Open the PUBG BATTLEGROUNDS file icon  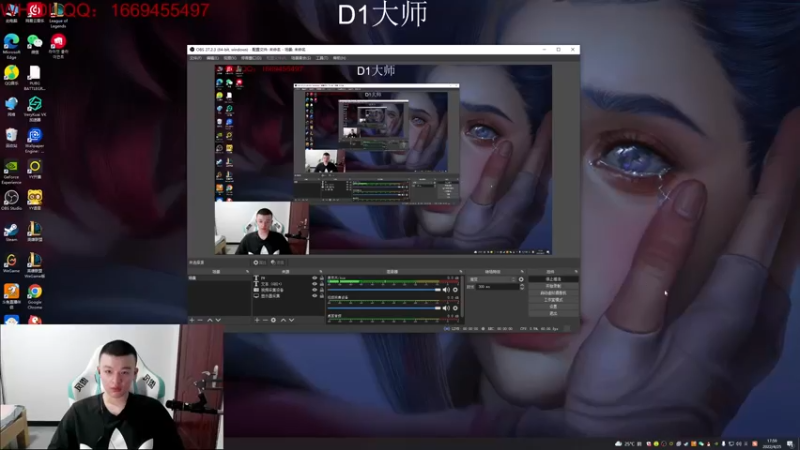(x=35, y=79)
